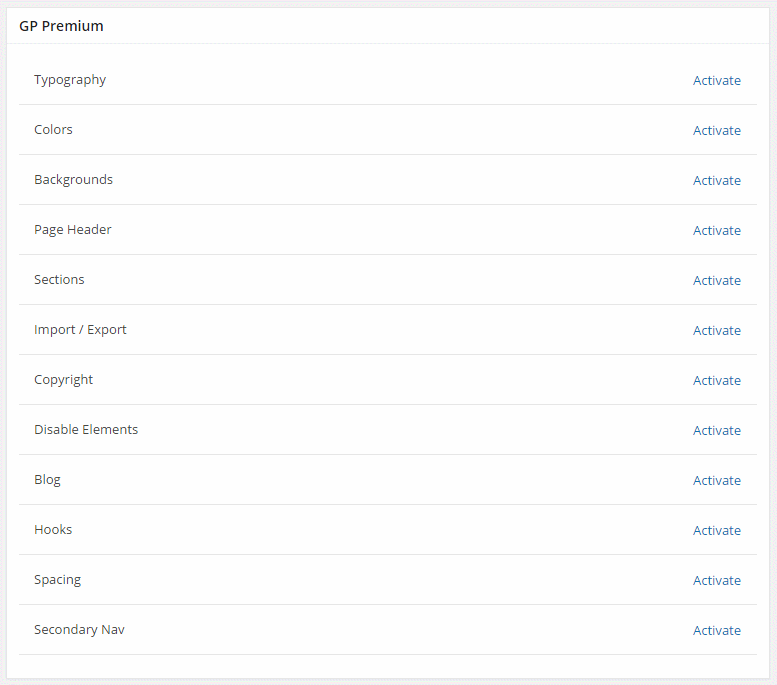The width and height of the screenshot is (777, 685).
Task: Enable the Page Header module
Action: pyautogui.click(x=716, y=231)
